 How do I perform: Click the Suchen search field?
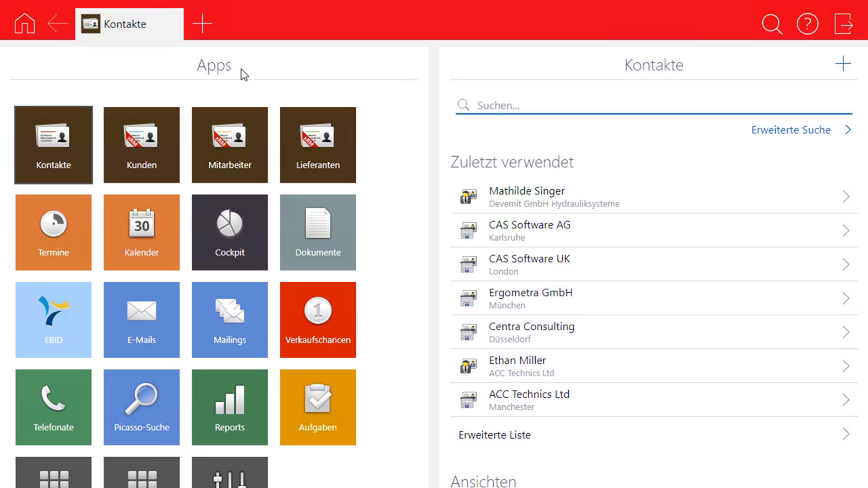pos(654,105)
